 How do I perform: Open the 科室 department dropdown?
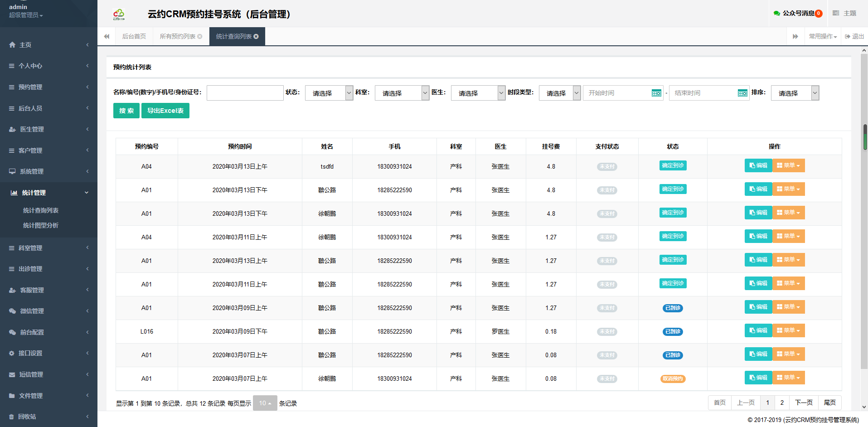(402, 93)
